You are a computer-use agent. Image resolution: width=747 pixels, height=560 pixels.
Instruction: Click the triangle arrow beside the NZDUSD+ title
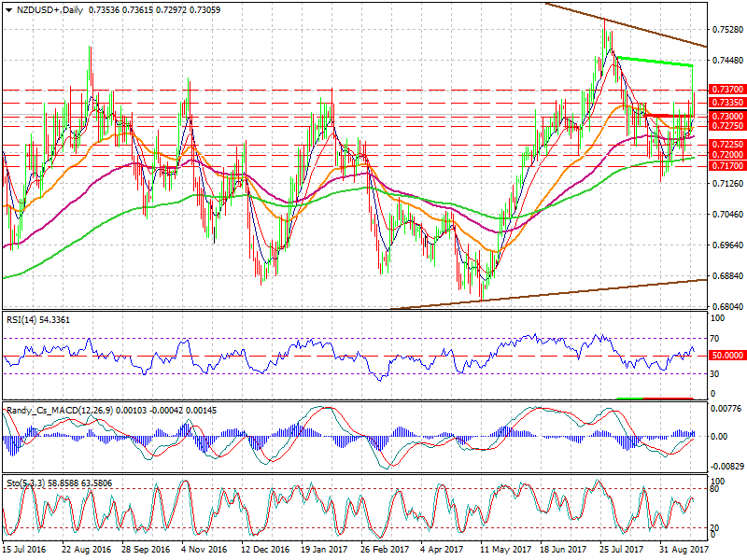click(x=7, y=8)
